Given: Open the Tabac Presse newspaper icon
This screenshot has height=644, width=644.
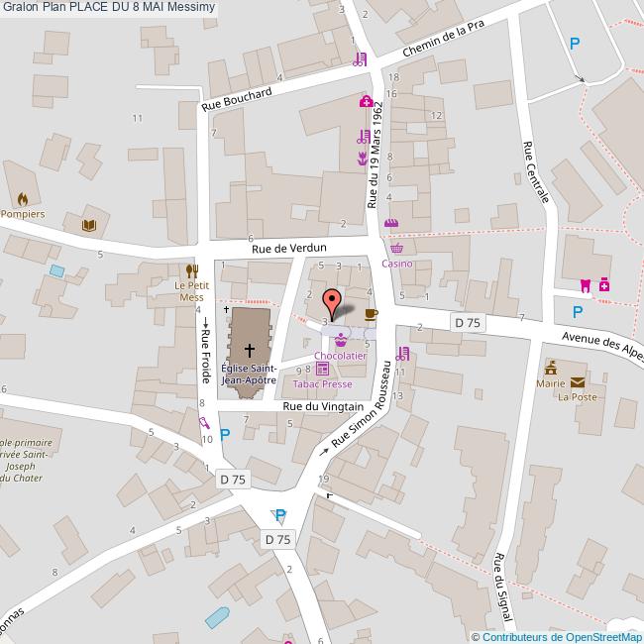Looking at the screenshot, I should (x=322, y=369).
